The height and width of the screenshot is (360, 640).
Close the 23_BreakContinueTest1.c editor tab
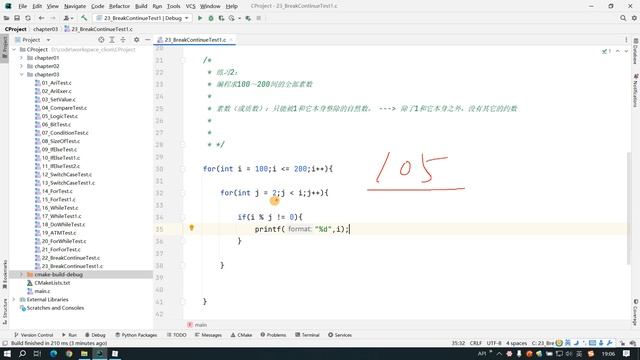tap(231, 40)
